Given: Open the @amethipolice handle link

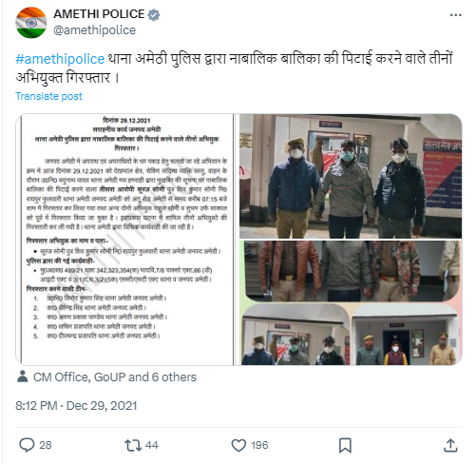Looking at the screenshot, I should 94,30.
